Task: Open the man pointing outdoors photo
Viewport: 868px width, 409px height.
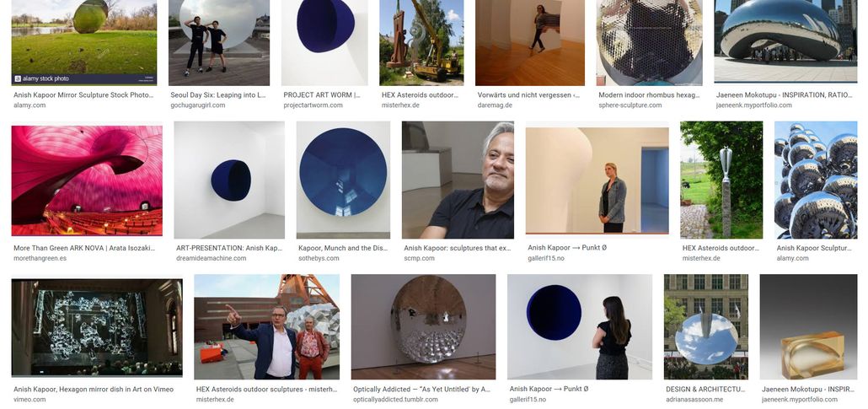Action: click(267, 327)
